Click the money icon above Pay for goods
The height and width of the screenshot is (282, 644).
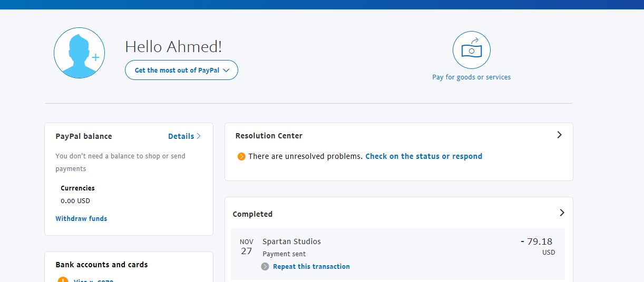[x=471, y=50]
